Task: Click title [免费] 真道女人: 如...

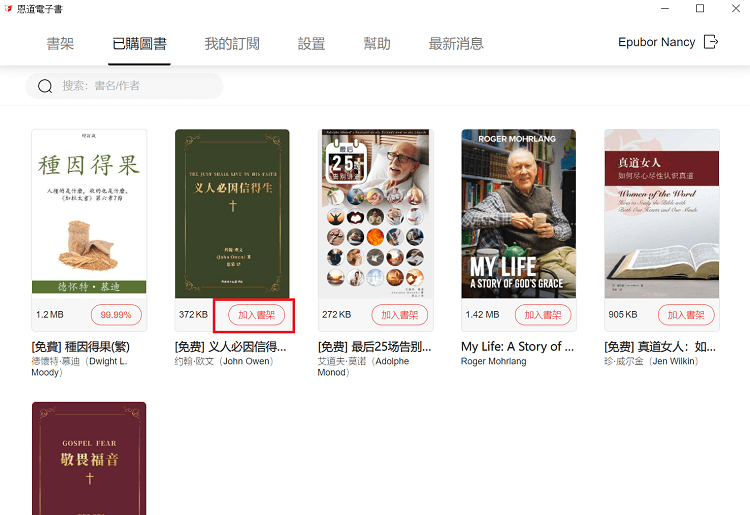Action: [x=660, y=347]
